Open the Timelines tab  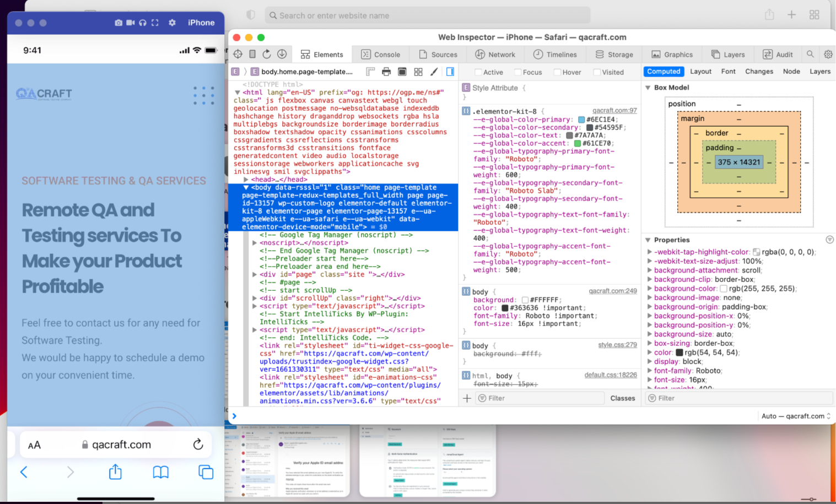555,55
